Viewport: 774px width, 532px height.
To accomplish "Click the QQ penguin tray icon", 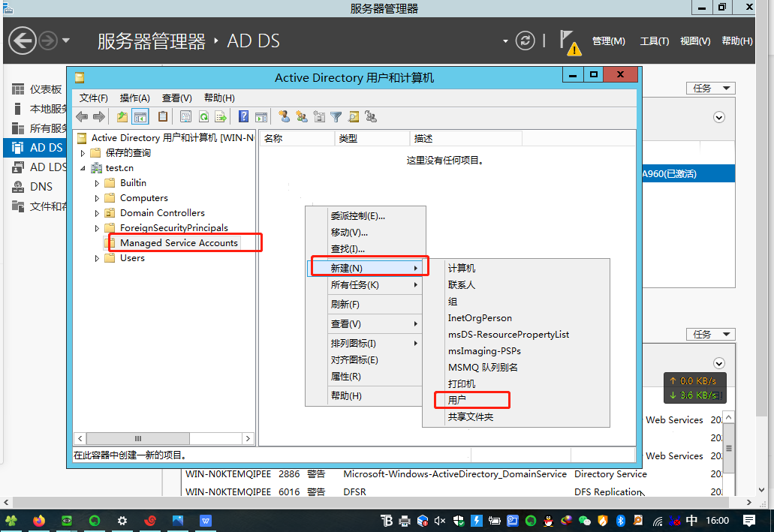I will tap(549, 521).
